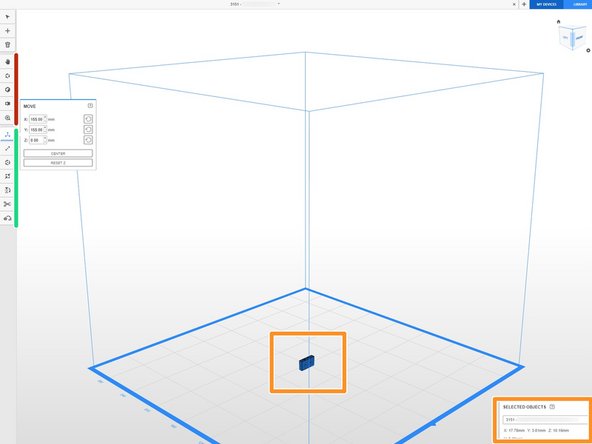This screenshot has height=444, width=592.
Task: Open the scissors Cut tool
Action: (x=8, y=204)
